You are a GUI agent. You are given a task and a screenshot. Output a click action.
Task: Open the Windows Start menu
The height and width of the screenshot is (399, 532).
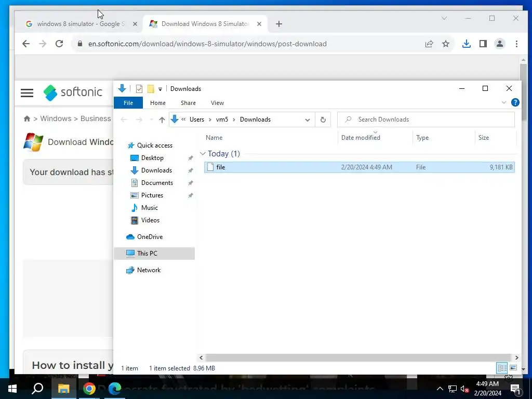pyautogui.click(x=12, y=389)
